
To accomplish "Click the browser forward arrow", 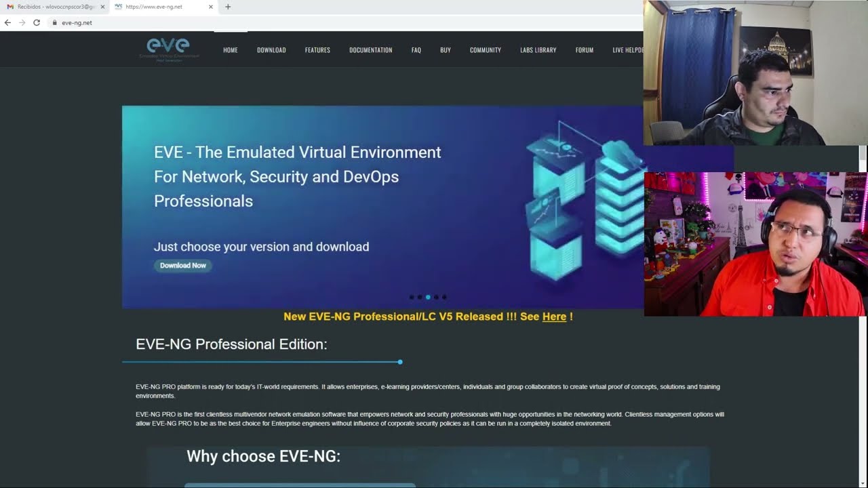I will point(22,22).
